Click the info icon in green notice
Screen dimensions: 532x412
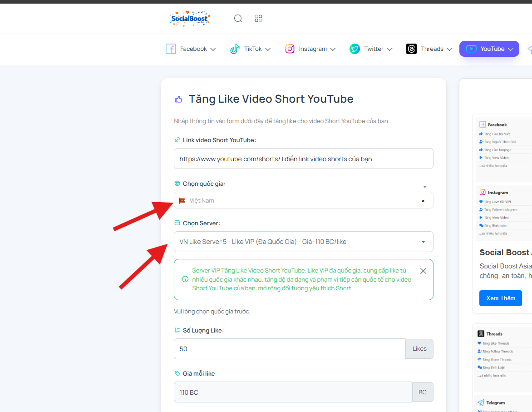coord(185,279)
